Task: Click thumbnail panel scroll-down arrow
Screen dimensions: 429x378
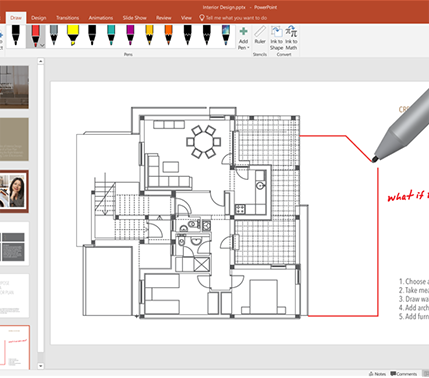Action: [41, 366]
